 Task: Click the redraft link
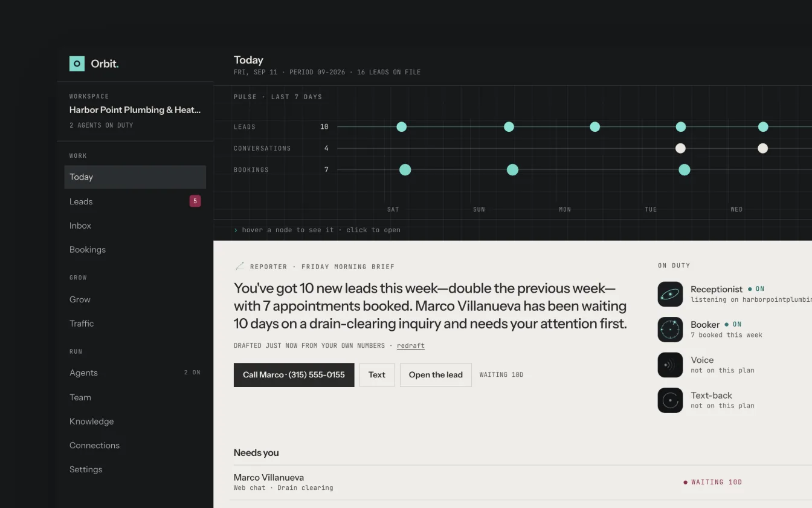pyautogui.click(x=411, y=346)
